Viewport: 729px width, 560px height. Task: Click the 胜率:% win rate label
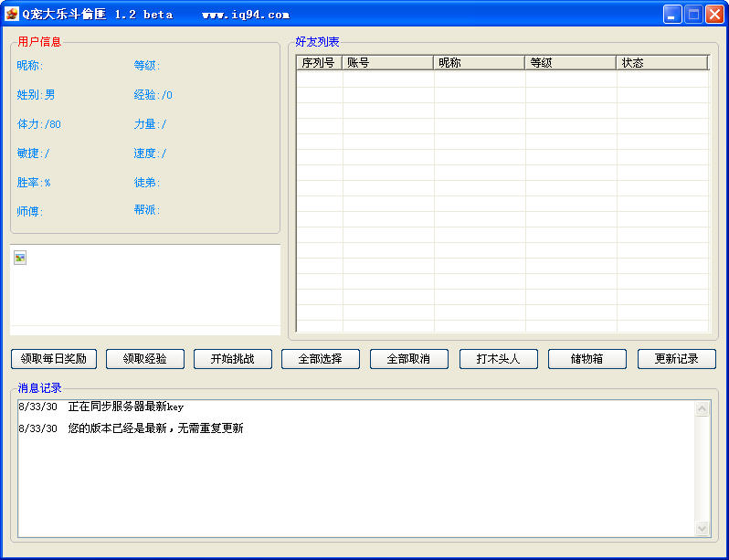[34, 183]
